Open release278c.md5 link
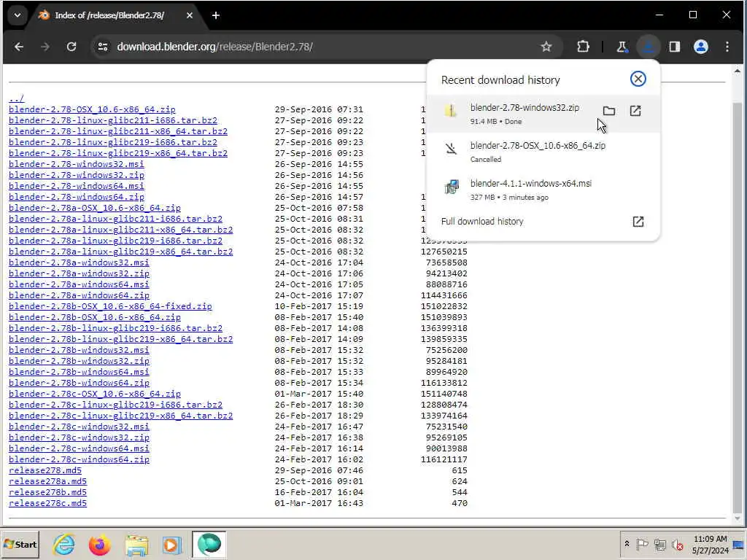The width and height of the screenshot is (747, 560). (47, 504)
